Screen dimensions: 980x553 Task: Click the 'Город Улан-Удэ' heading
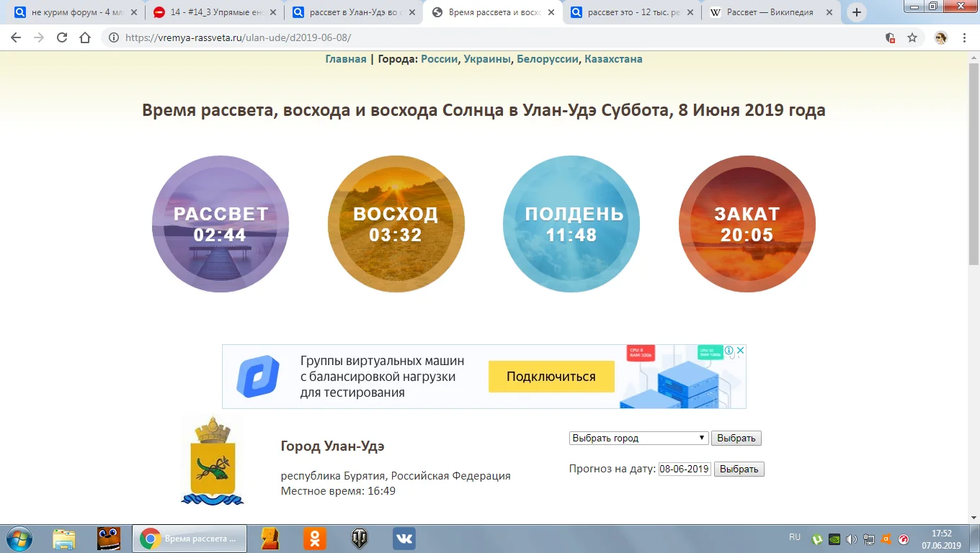tap(333, 446)
